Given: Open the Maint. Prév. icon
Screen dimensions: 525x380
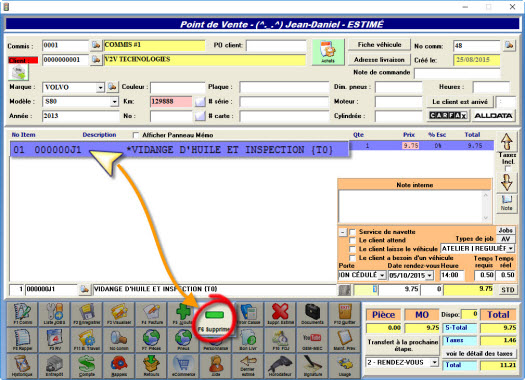Looking at the screenshot, I should coord(344,340).
